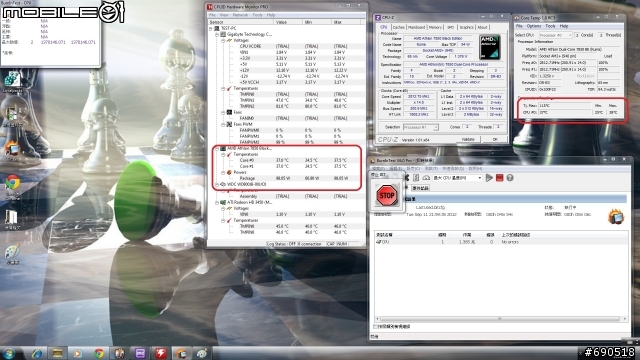This screenshot has height=360, width=640.
Task: Open Internet Explorer from the taskbar
Action: (37, 353)
